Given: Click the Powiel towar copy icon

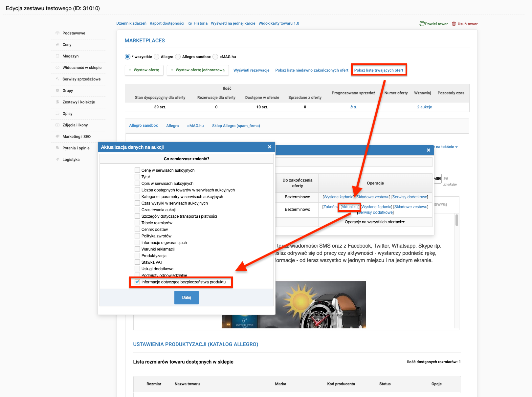Looking at the screenshot, I should (x=422, y=24).
